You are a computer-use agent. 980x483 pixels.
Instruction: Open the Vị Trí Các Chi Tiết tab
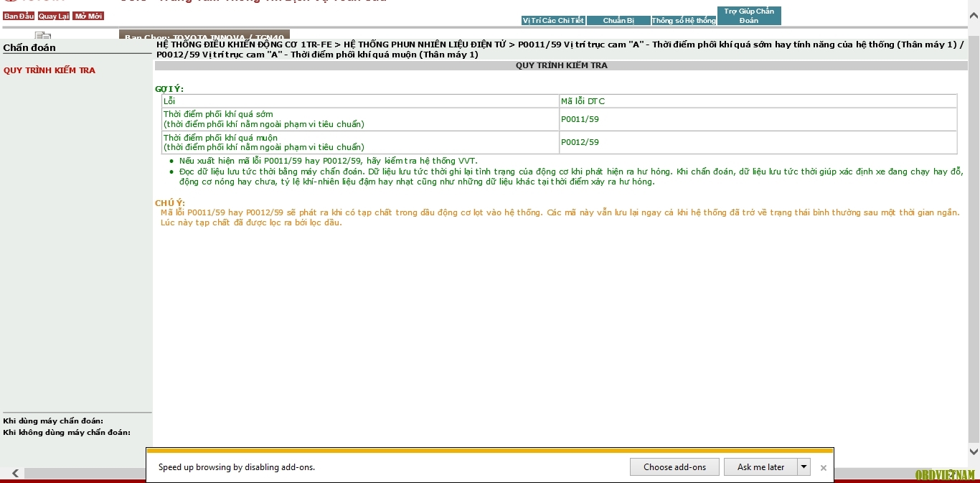(x=553, y=21)
